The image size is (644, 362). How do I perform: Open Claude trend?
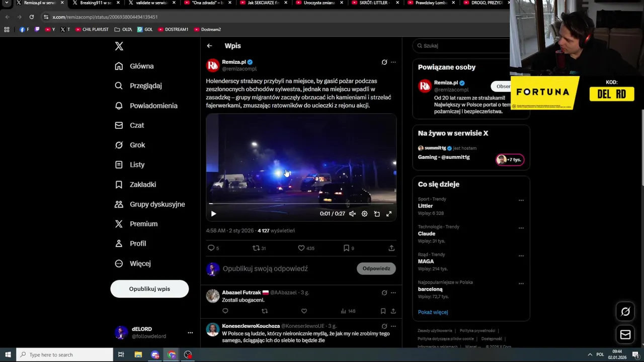click(x=427, y=234)
